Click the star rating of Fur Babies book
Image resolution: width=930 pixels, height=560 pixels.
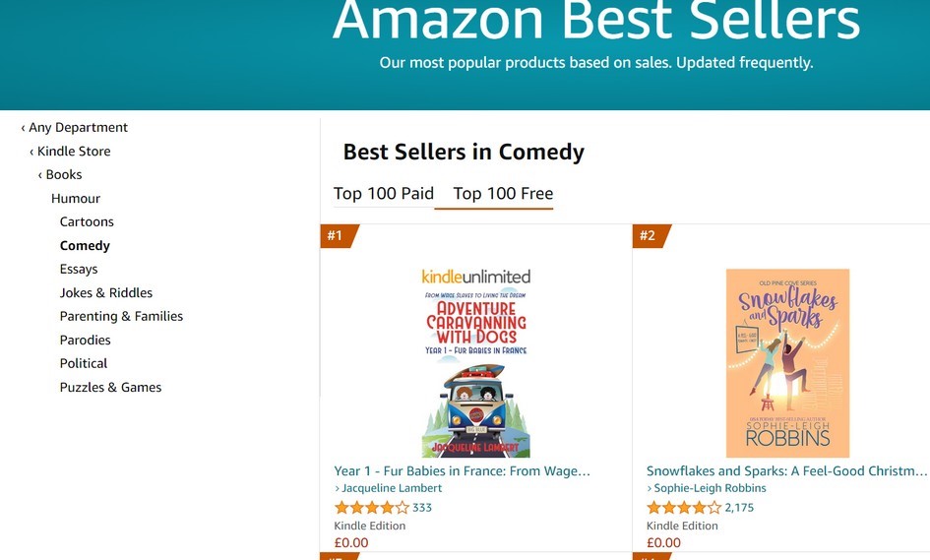371,508
